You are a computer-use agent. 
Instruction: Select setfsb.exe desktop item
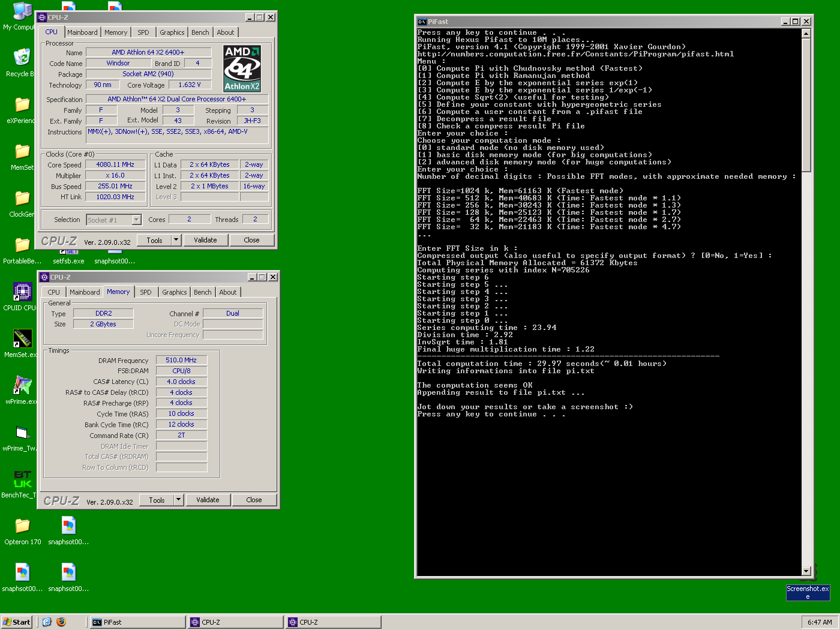[x=68, y=261]
